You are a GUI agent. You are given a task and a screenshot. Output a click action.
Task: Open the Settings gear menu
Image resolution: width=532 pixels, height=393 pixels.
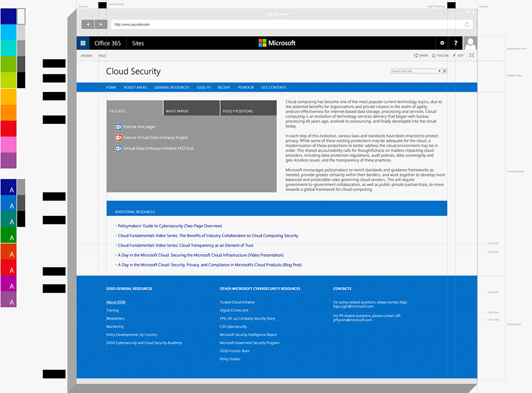[442, 43]
